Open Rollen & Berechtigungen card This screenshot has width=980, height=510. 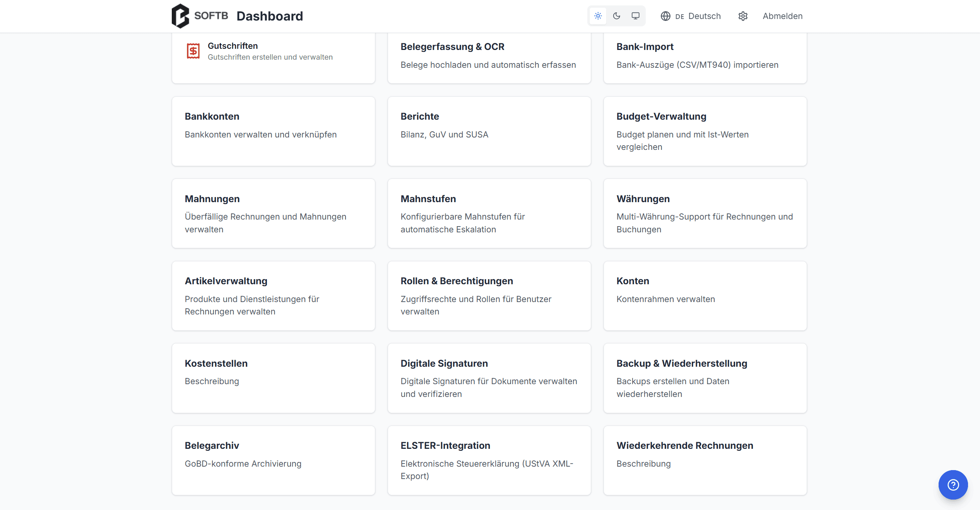coord(489,295)
